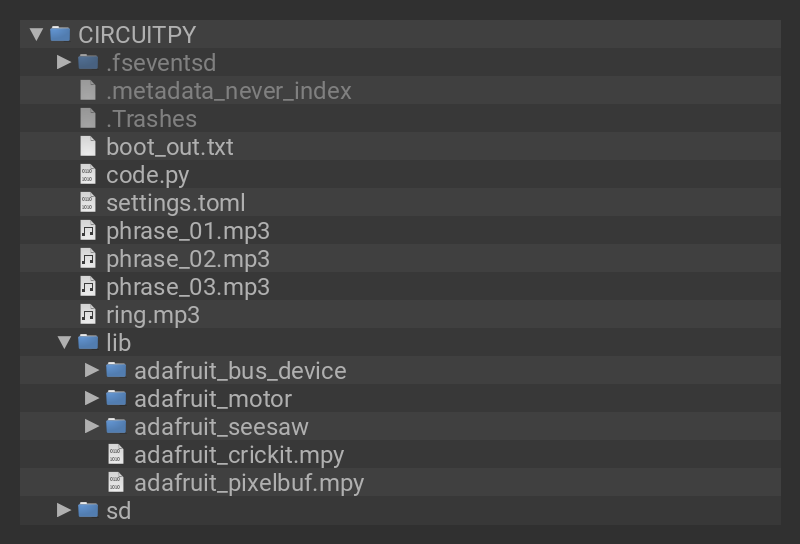Click the lib folder icon

click(x=88, y=342)
